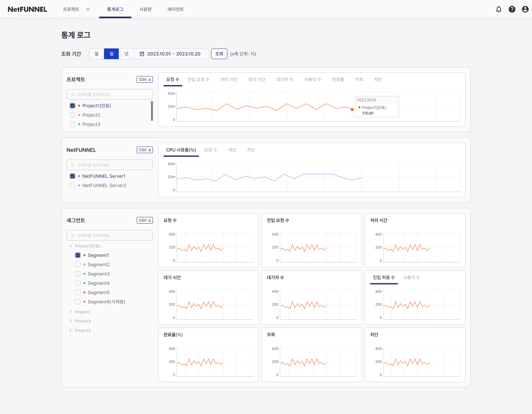This screenshot has height=414, width=532.
Task: Expand the Project4 segment tree
Action: click(70, 330)
